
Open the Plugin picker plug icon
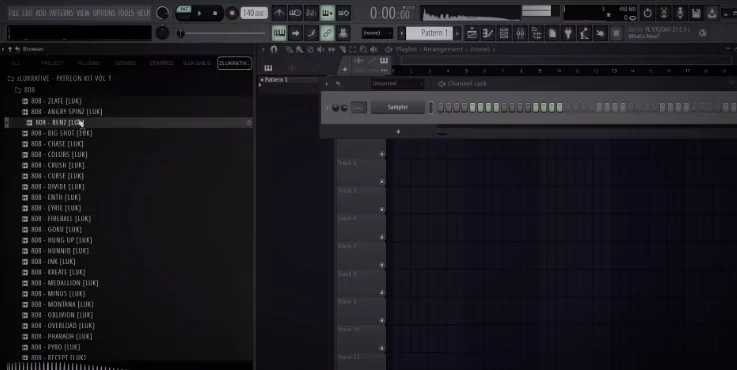click(568, 33)
